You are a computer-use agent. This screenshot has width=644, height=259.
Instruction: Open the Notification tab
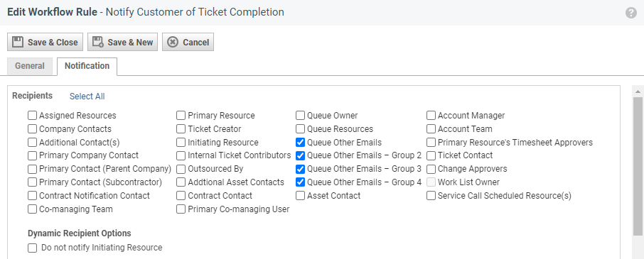click(87, 67)
